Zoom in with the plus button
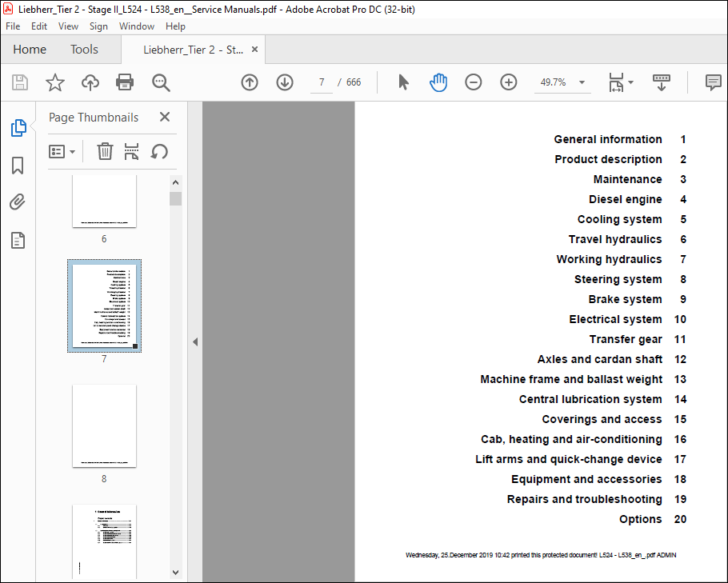 [508, 82]
